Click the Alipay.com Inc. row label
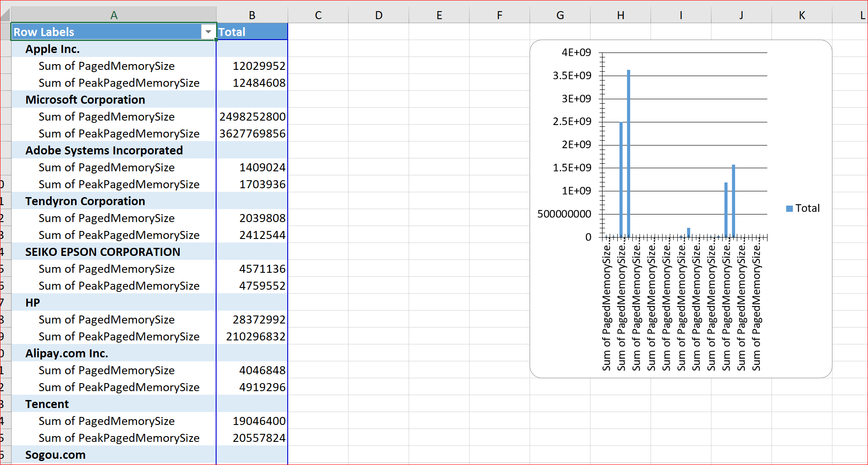The height and width of the screenshot is (465, 868). [x=67, y=353]
